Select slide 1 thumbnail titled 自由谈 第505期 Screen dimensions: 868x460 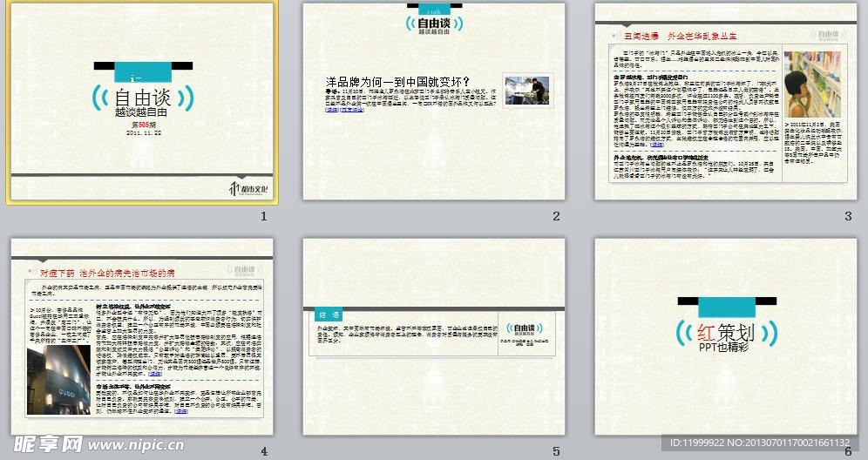pyautogui.click(x=142, y=102)
